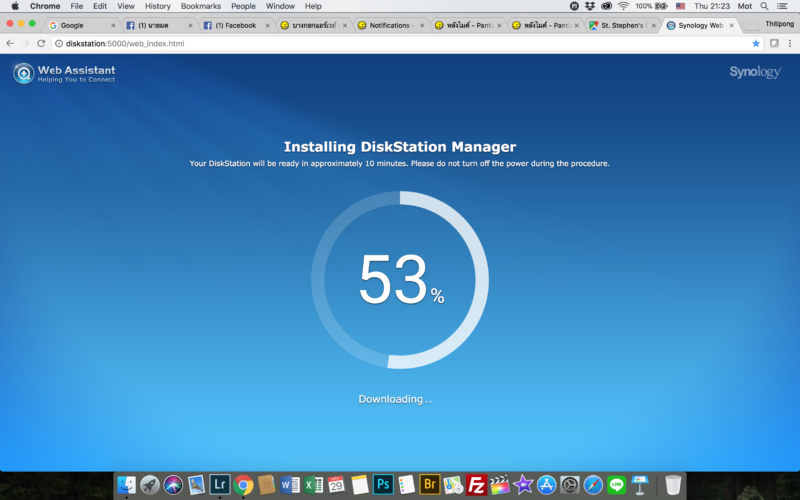800x500 pixels.
Task: Open the Chrome application menu
Action: [45, 6]
